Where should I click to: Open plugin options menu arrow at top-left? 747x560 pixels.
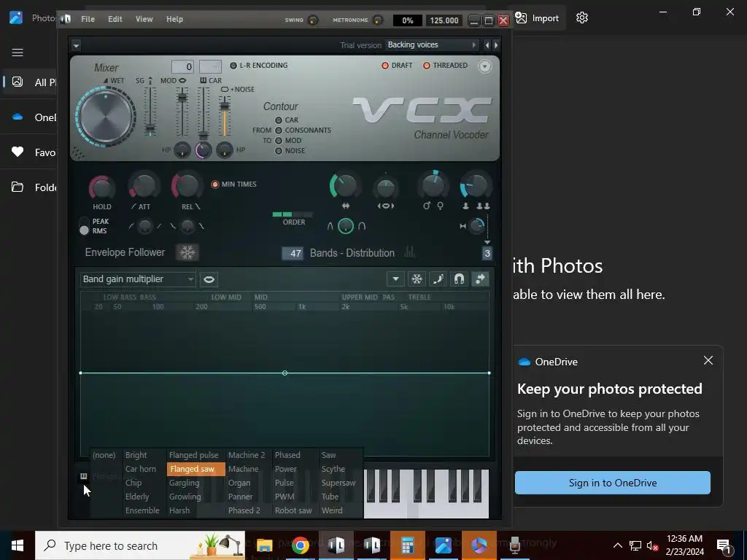click(x=76, y=46)
